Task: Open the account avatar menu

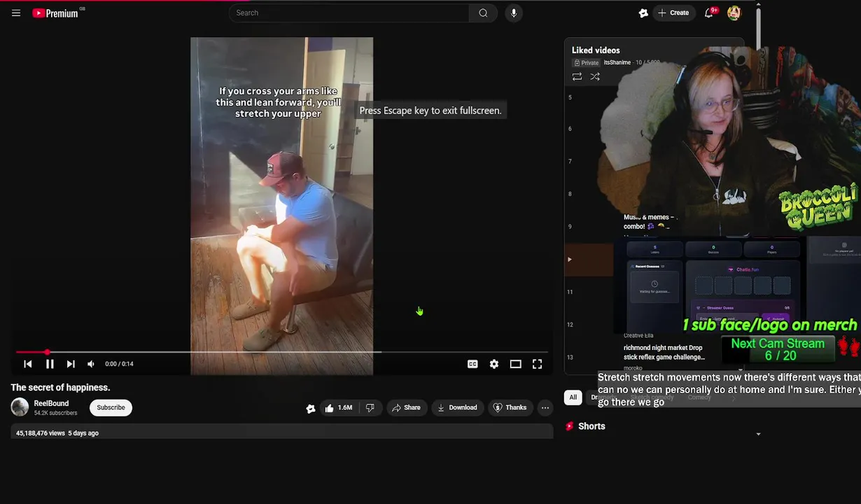Action: point(734,13)
